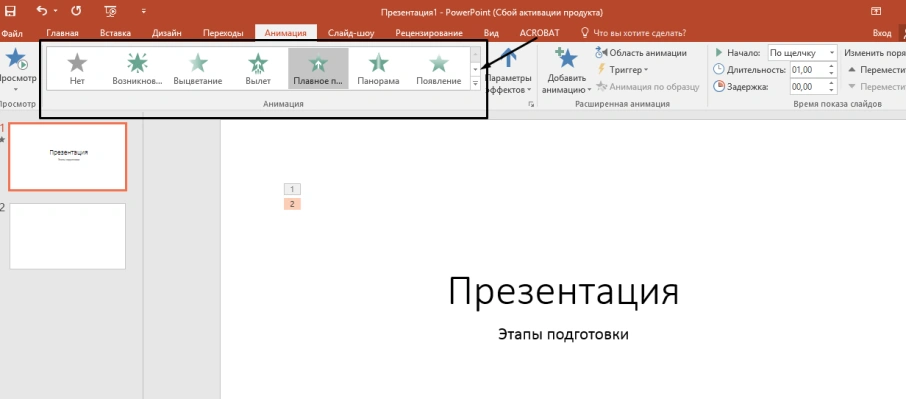Click the Redo/Repeat icon
This screenshot has width=906, height=399.
click(77, 11)
